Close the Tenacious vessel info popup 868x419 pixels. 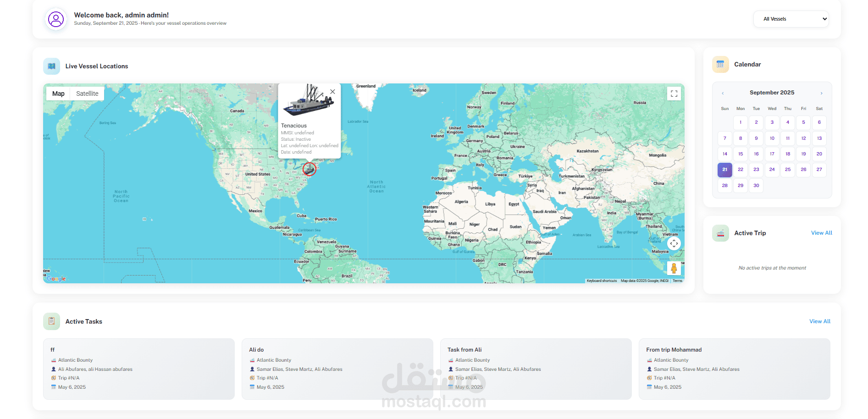332,92
